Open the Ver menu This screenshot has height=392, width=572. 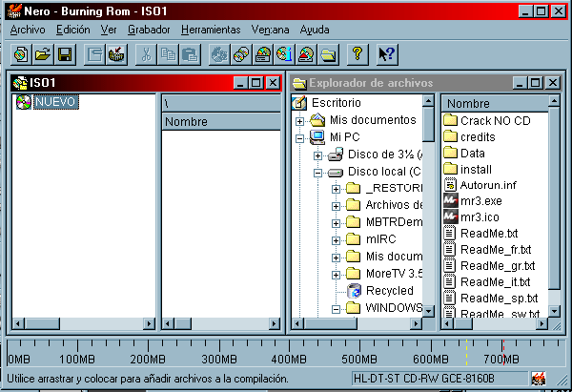[109, 30]
